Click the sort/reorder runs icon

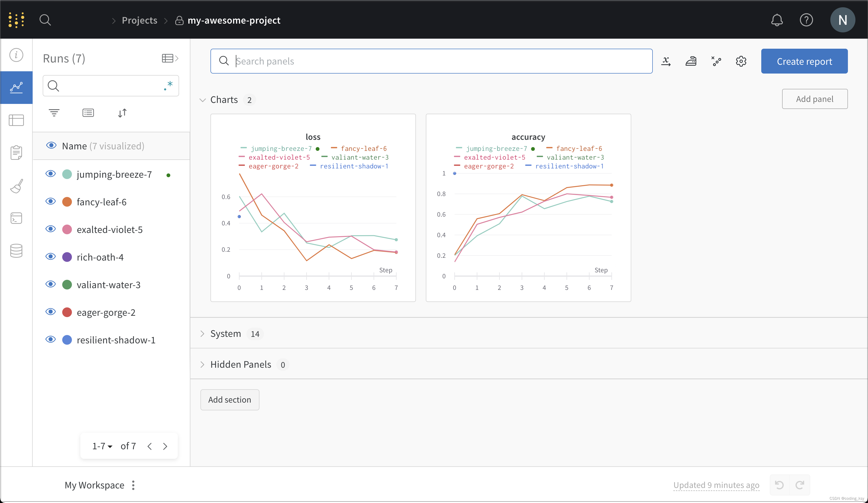point(123,113)
